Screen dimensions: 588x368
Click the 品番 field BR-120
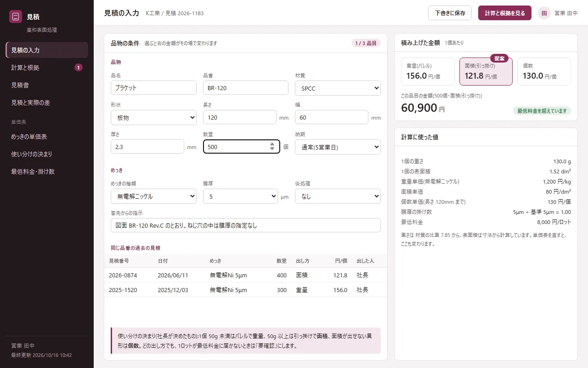(x=246, y=88)
